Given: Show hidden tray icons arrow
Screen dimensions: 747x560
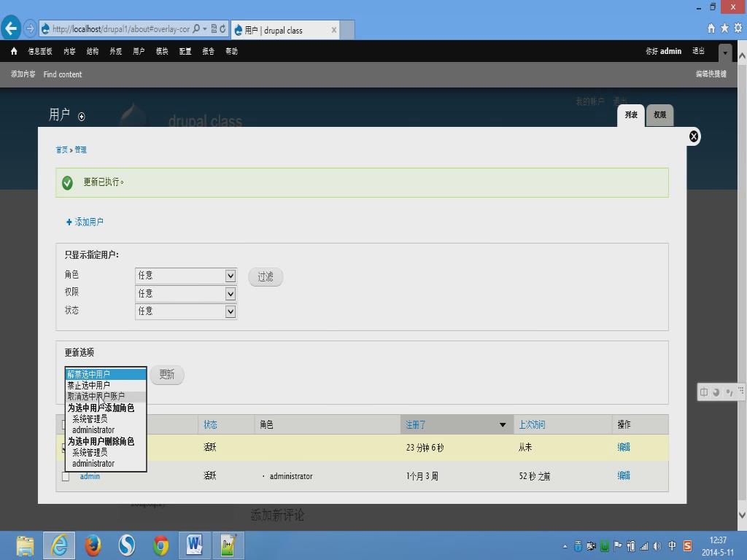Looking at the screenshot, I should point(565,547).
